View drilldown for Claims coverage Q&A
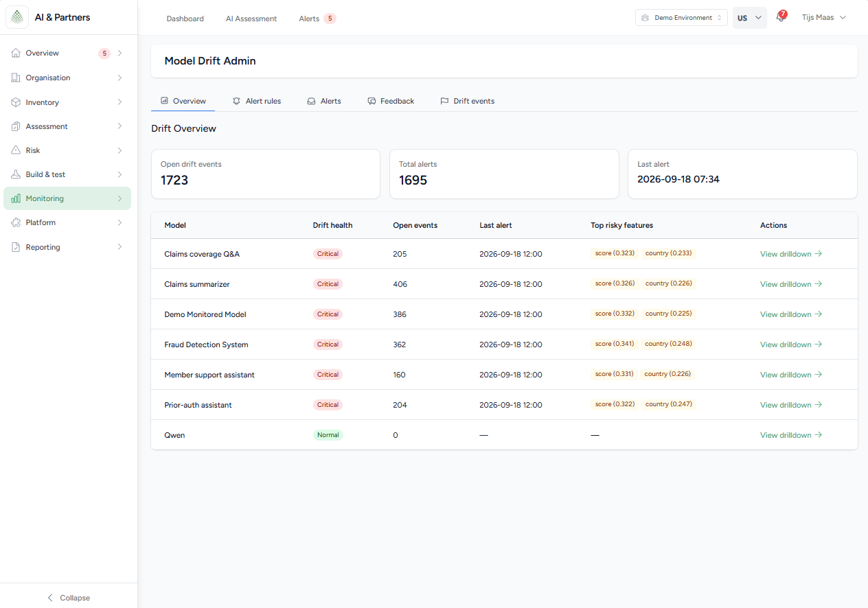The image size is (868, 608). 791,254
